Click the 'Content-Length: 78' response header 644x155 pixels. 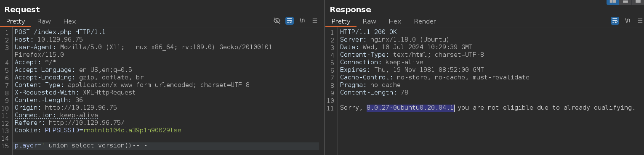click(x=374, y=92)
